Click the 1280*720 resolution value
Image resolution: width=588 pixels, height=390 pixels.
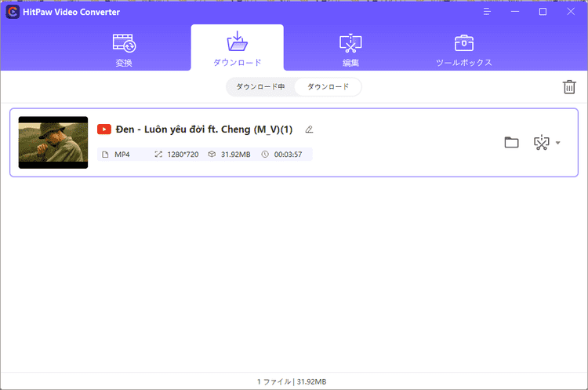pyautogui.click(x=183, y=155)
